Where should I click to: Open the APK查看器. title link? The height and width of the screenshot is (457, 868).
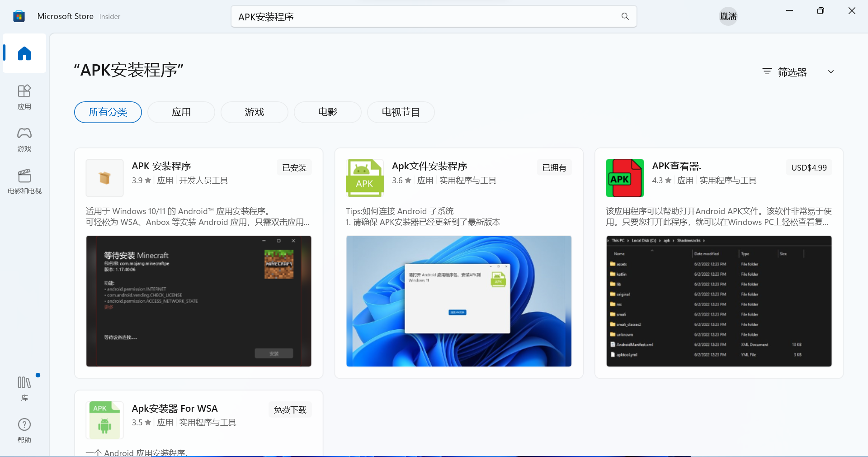[x=676, y=166]
